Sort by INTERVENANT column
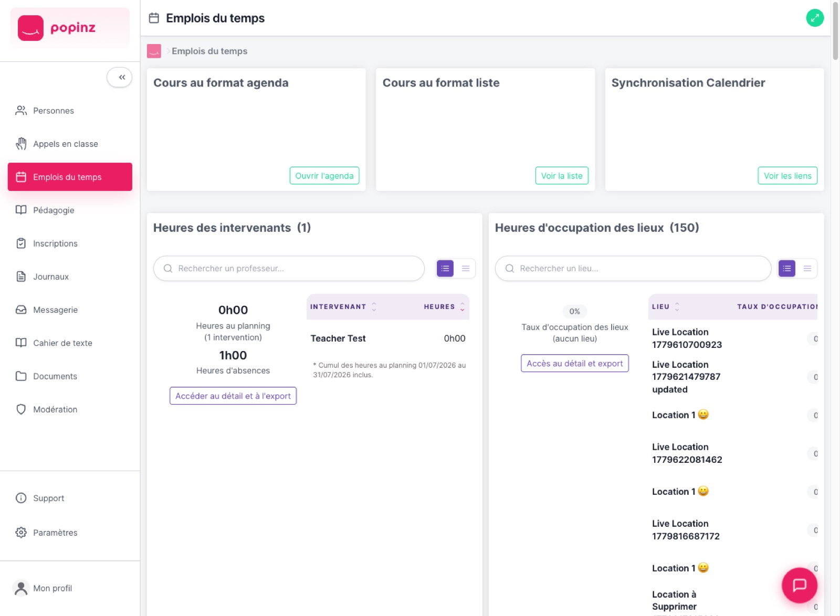The image size is (840, 616). click(x=343, y=306)
